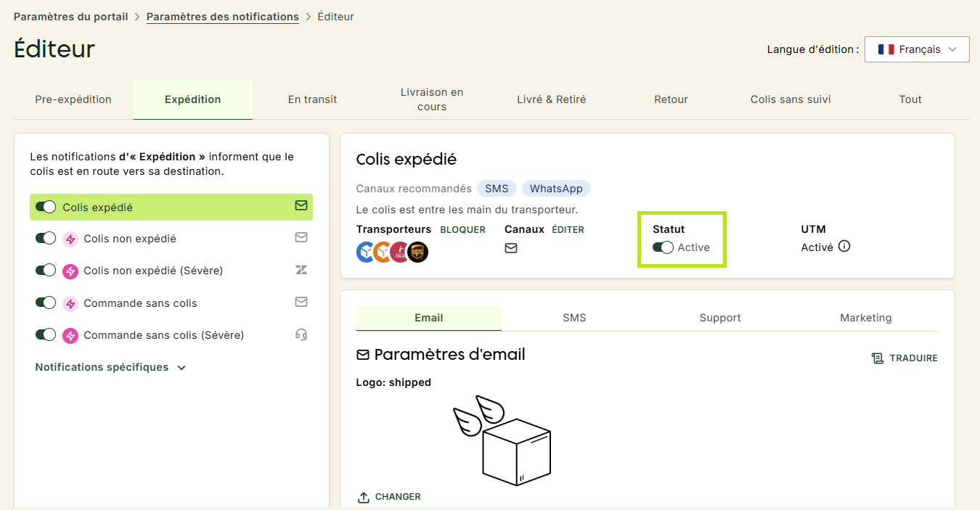
Task: Select the Tout tab
Action: [x=910, y=99]
